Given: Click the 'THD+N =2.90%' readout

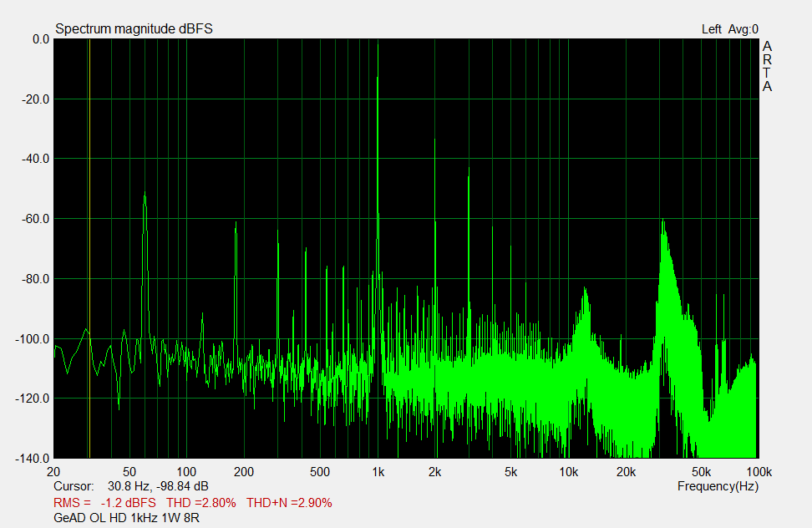Looking at the screenshot, I should [289, 503].
